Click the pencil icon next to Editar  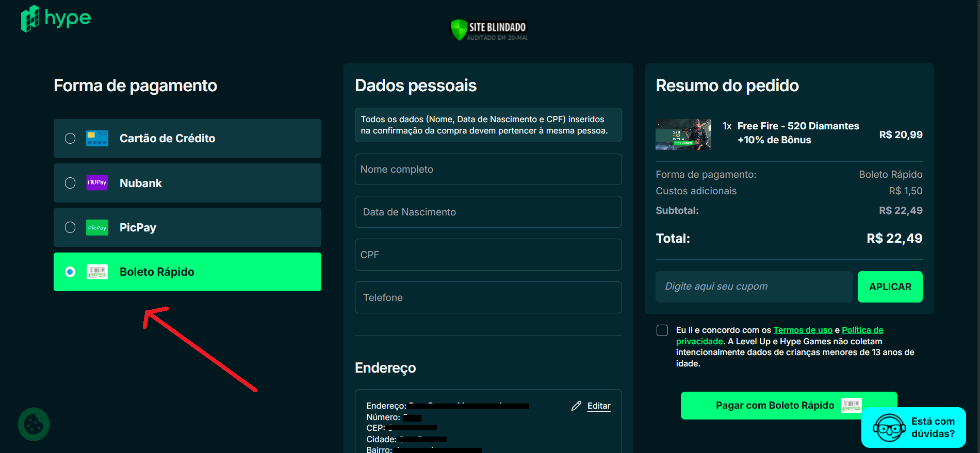pos(576,406)
